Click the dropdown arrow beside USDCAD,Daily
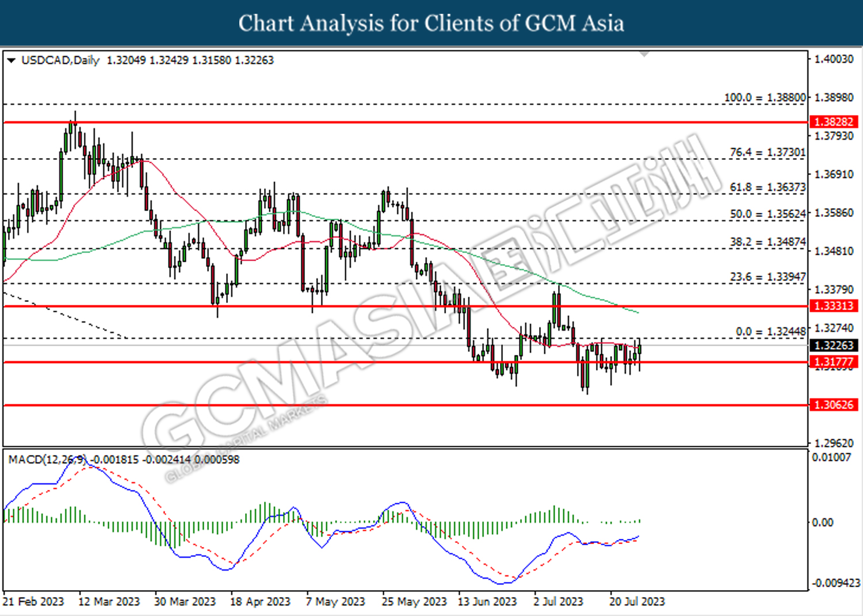863x616 pixels. (11, 60)
